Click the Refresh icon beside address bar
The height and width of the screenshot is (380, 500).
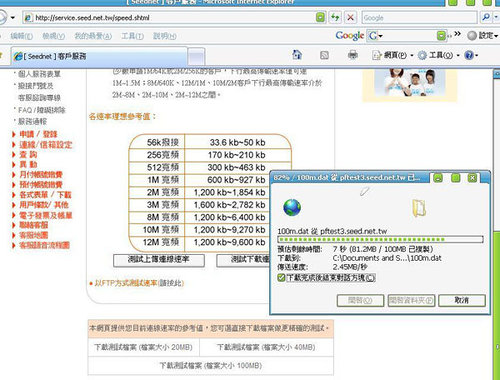[335, 17]
